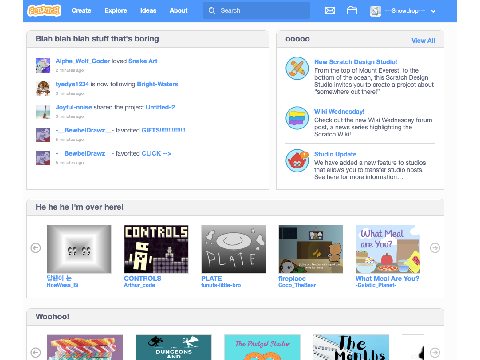Click the fireplace project title
480x360 pixels.
[292, 278]
